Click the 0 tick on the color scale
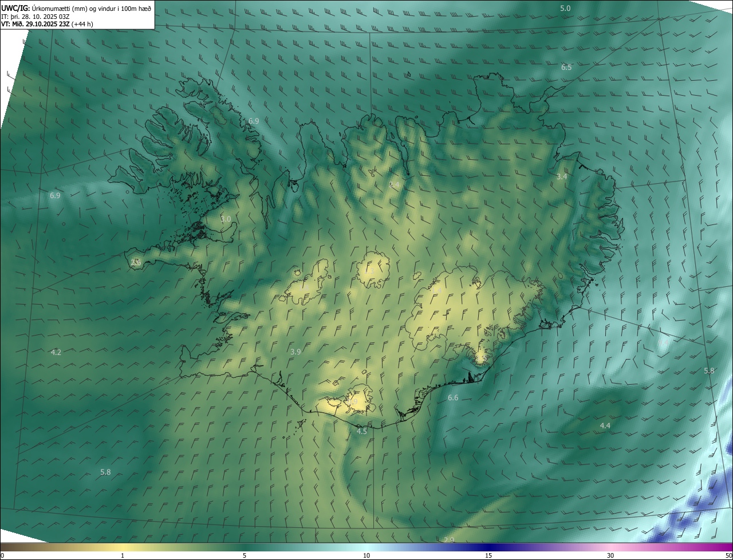 pyautogui.click(x=2, y=555)
